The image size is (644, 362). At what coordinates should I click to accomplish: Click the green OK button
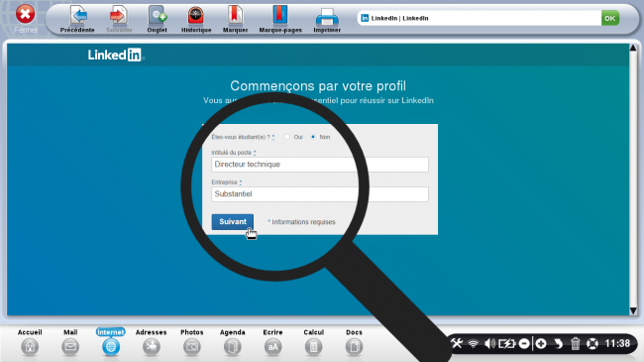(610, 18)
